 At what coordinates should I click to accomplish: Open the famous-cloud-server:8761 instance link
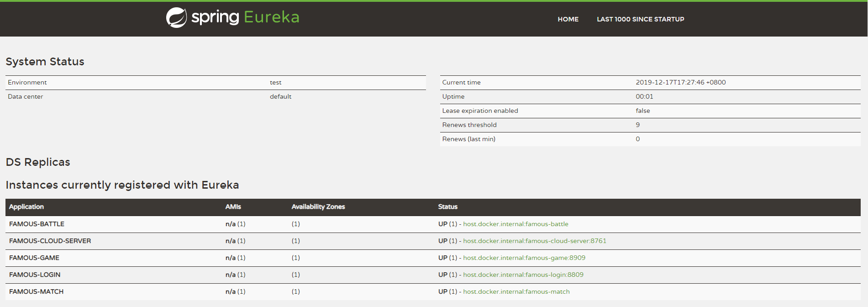[x=535, y=241]
